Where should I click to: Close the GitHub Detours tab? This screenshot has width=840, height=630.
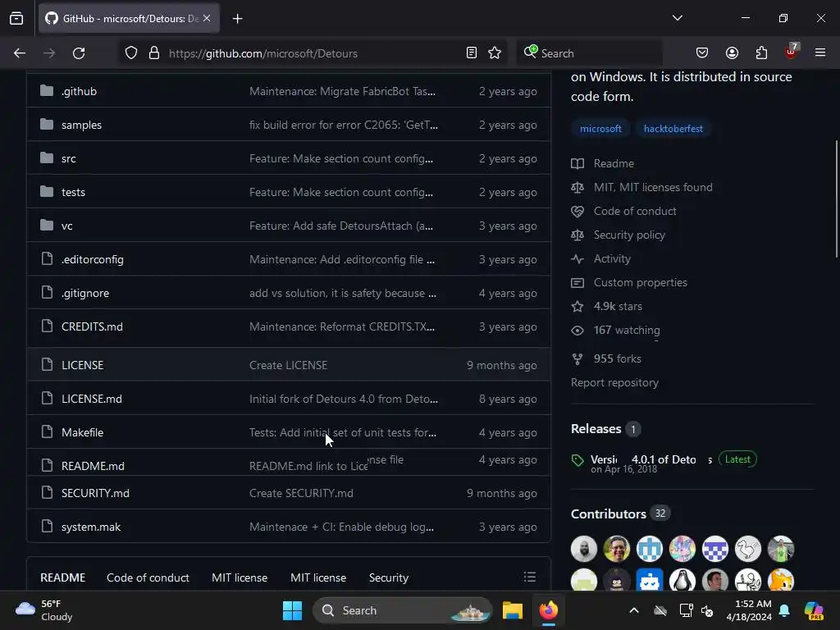click(x=207, y=18)
